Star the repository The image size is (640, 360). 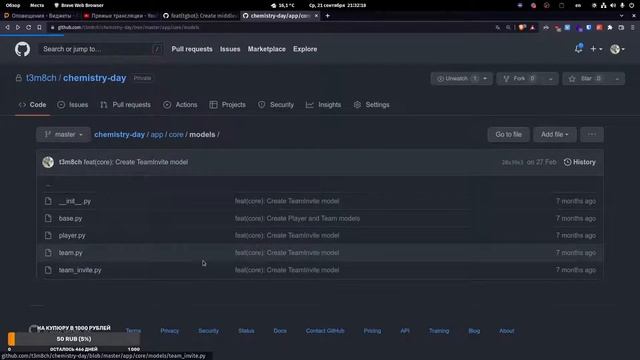tap(586, 78)
